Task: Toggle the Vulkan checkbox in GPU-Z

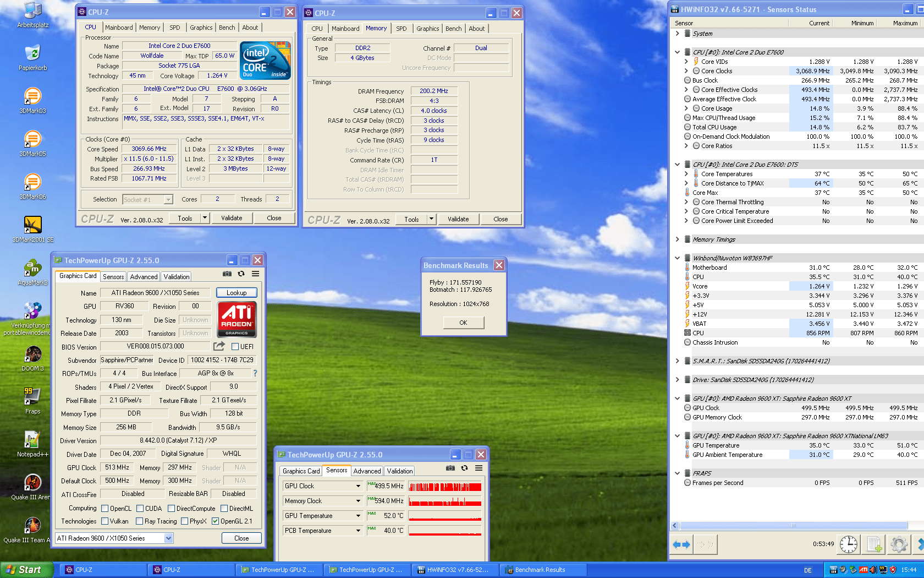Action: click(x=105, y=521)
